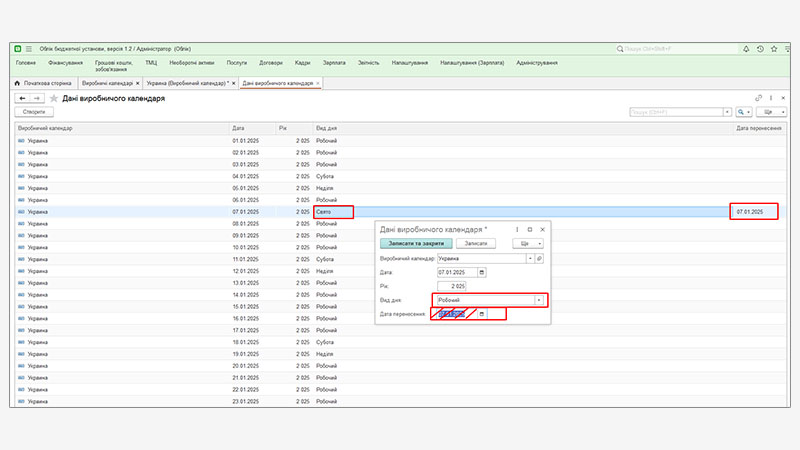Screen dimensions: 800x450
Task: Add current page to favorites star
Action: click(x=53, y=99)
